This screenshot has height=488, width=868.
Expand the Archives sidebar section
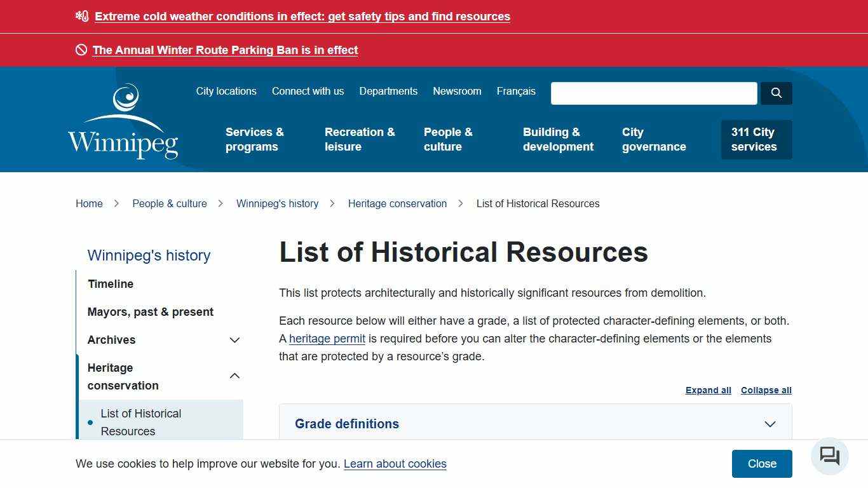234,340
